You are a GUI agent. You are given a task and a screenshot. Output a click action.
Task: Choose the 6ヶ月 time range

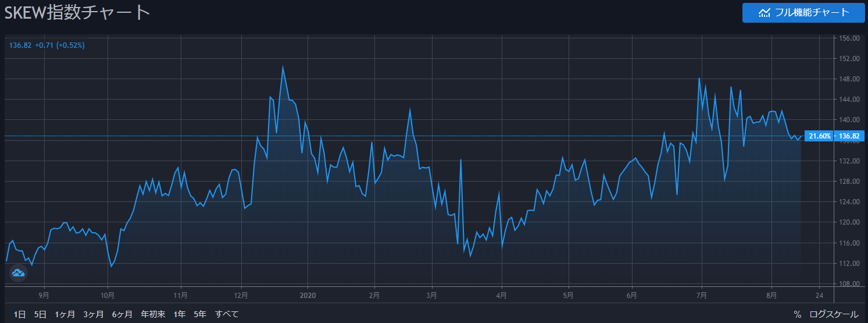click(122, 314)
